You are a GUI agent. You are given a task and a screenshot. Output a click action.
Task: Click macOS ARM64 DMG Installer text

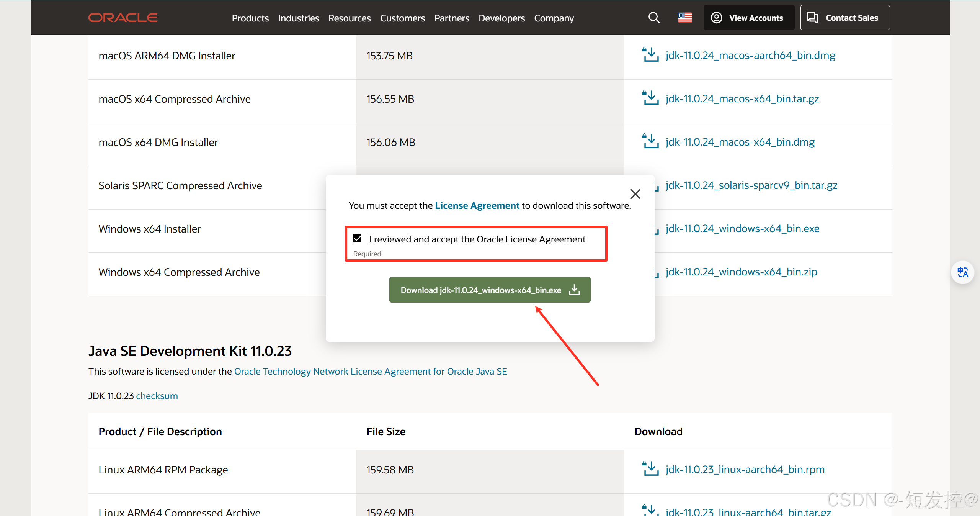point(167,56)
